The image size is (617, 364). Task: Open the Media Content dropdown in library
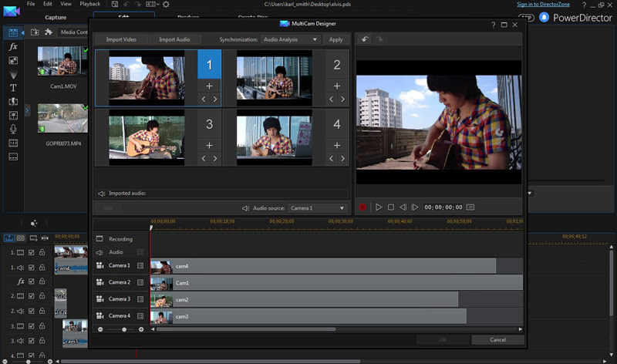coord(73,32)
